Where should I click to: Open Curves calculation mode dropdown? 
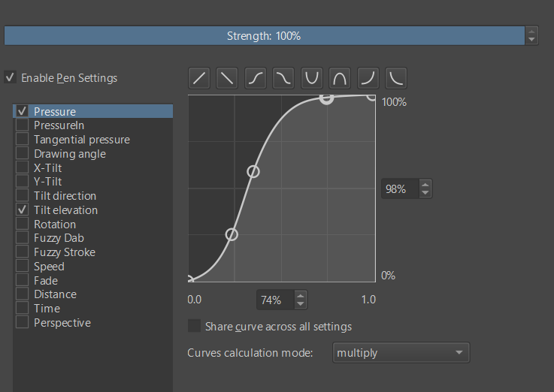(x=401, y=353)
